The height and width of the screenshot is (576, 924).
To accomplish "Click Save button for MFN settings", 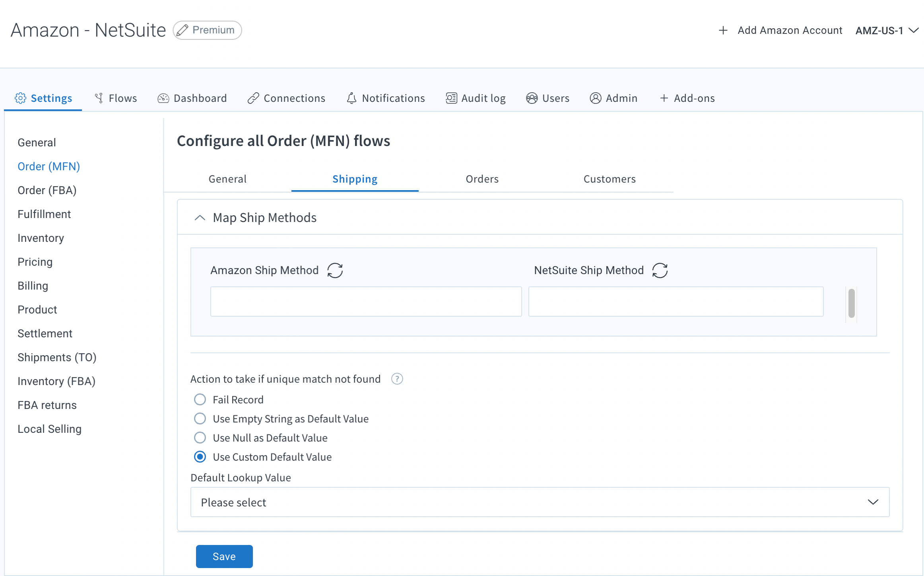I will coord(223,556).
